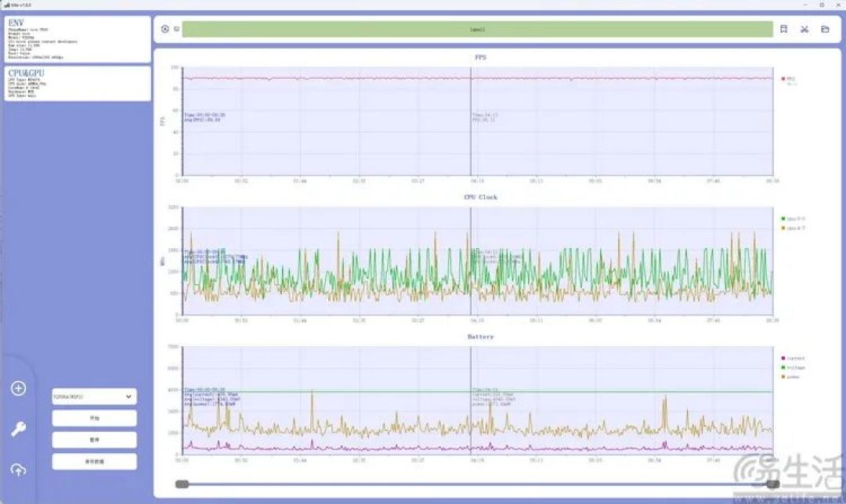Click the dropdown chevron arrow on device selector
This screenshot has width=846, height=504.
pos(128,397)
